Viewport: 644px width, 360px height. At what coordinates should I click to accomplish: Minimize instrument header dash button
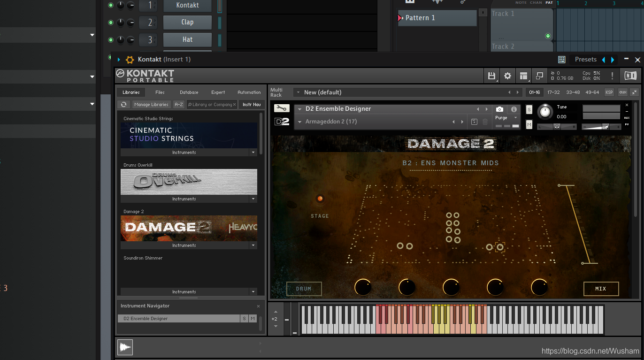click(x=627, y=111)
